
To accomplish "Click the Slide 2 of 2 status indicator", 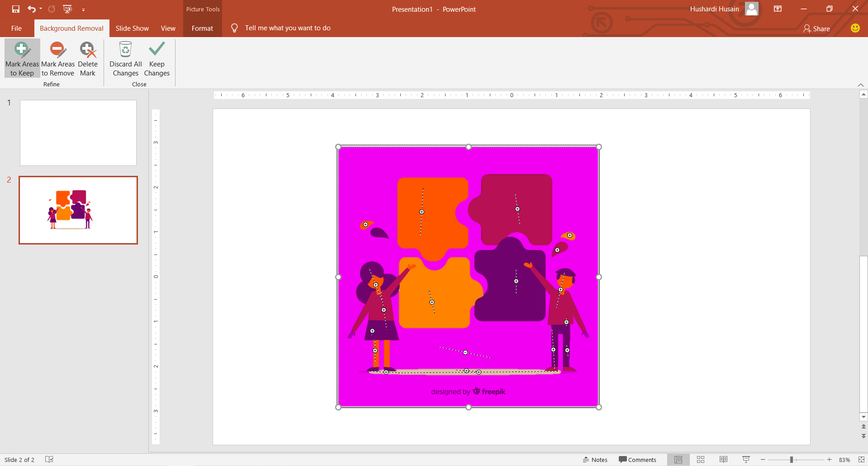I will click(19, 460).
